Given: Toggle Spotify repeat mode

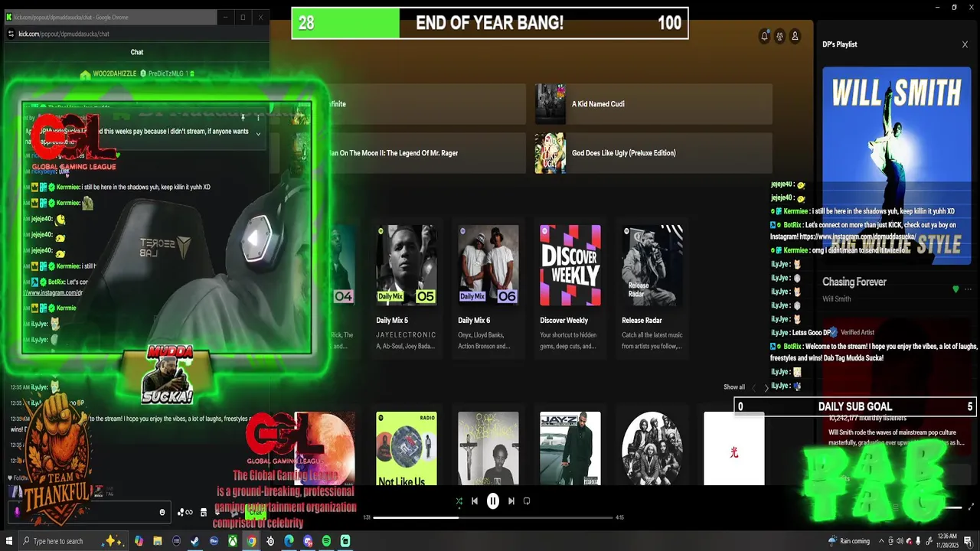Looking at the screenshot, I should (x=527, y=501).
